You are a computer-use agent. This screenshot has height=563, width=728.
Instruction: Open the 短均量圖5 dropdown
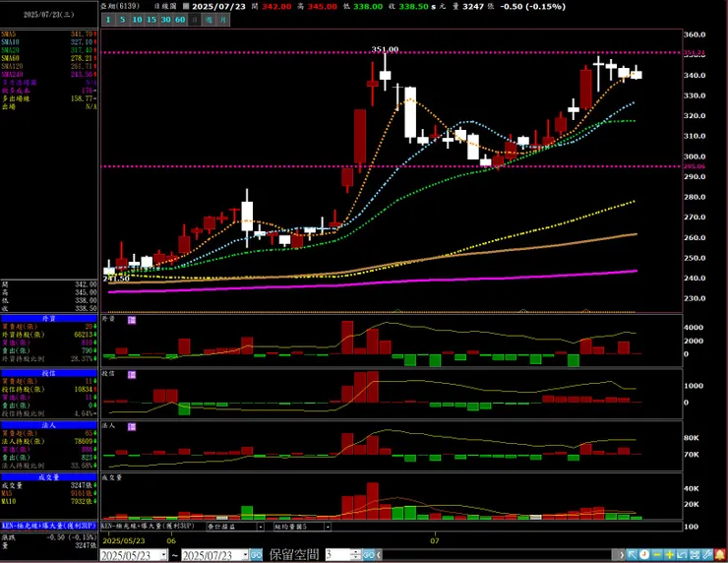click(x=328, y=527)
